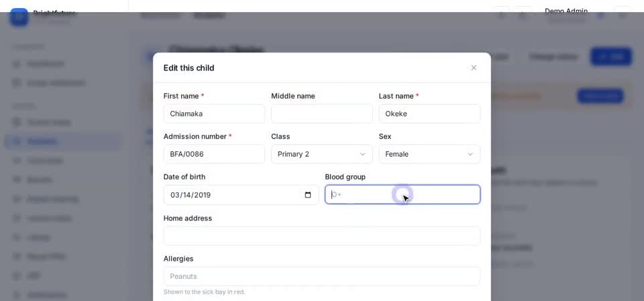Click the 'Last name' label
Viewport: 644px width, 301px height.
tap(396, 96)
